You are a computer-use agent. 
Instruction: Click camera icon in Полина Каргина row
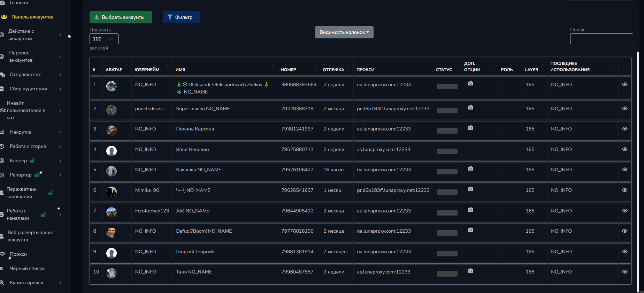click(x=470, y=128)
